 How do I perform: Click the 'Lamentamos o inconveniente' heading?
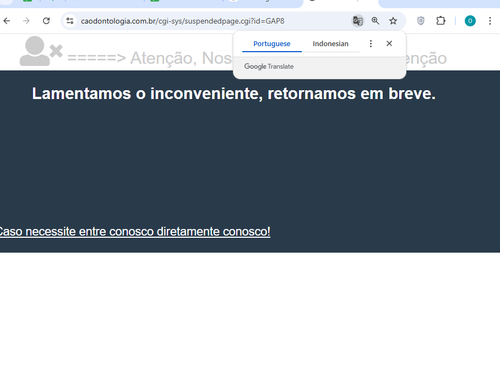[234, 94]
